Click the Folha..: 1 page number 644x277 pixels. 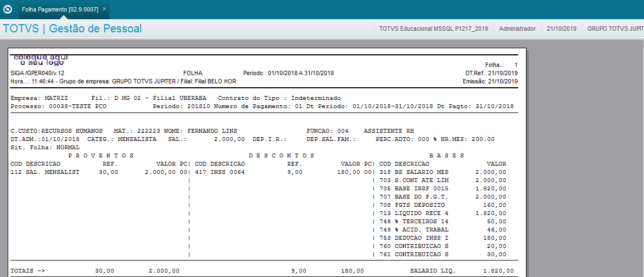[x=501, y=65]
